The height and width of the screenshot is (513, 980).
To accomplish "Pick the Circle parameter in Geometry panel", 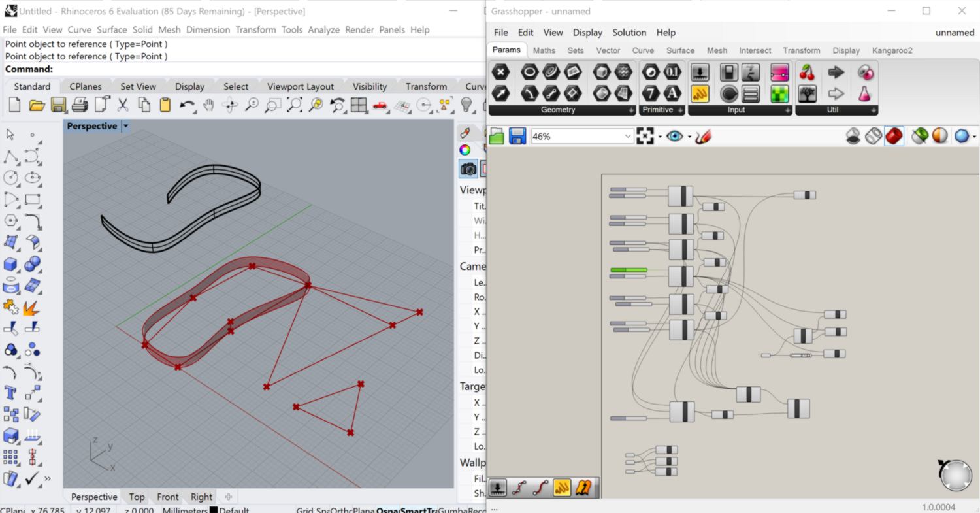I will [529, 73].
